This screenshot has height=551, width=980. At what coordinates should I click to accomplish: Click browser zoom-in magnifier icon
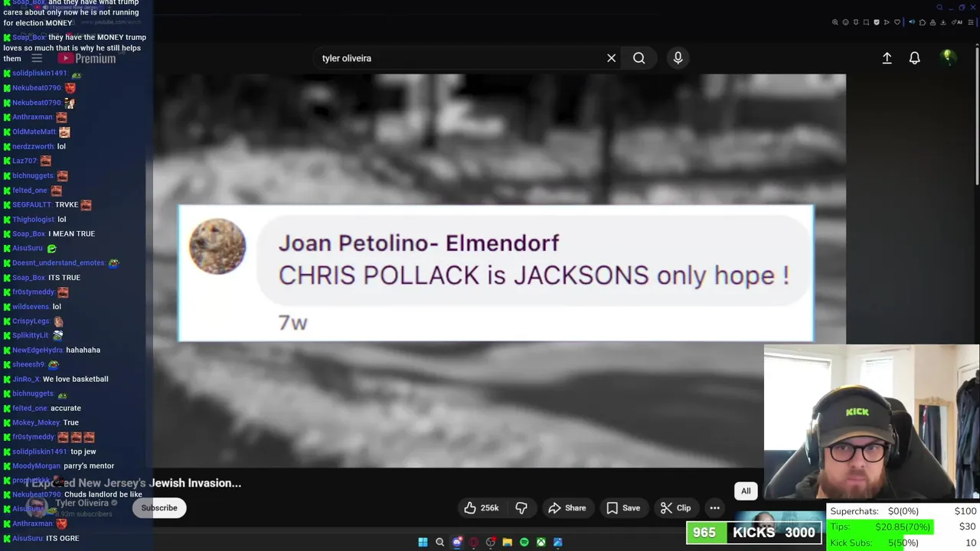point(835,22)
